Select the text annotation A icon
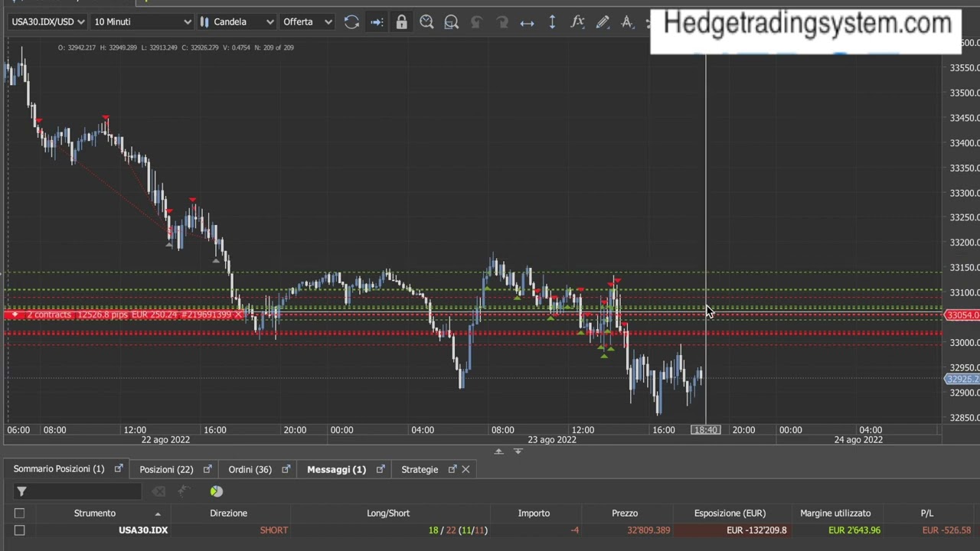Screen dimensions: 980x551 click(627, 22)
